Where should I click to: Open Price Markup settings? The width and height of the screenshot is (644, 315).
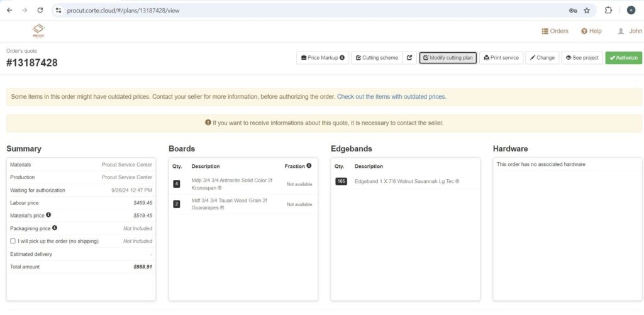coord(323,58)
